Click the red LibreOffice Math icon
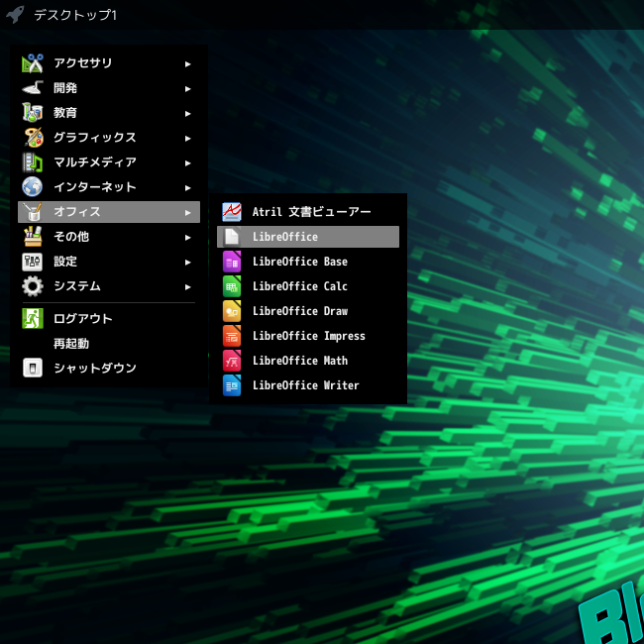Screen dimensions: 644x644 pos(232,361)
